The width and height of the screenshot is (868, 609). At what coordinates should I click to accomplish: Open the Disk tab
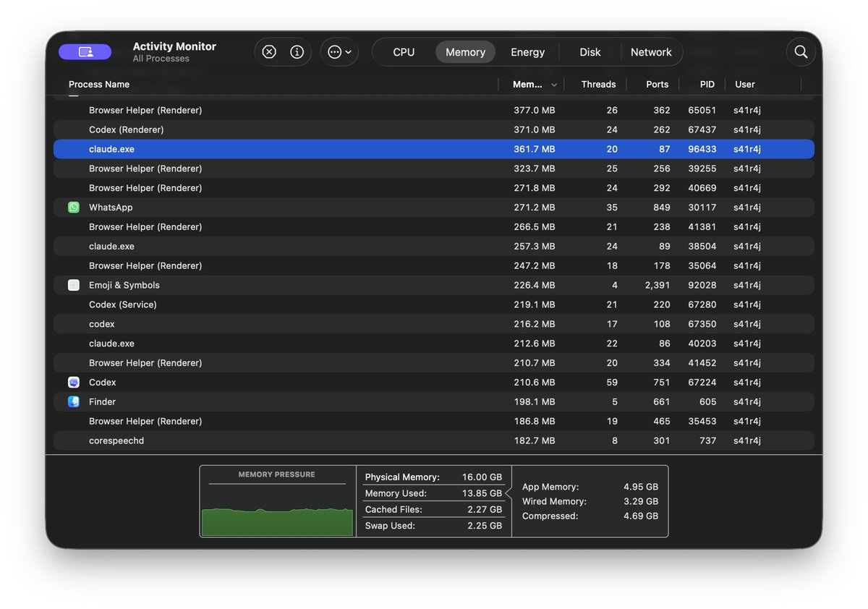[590, 52]
